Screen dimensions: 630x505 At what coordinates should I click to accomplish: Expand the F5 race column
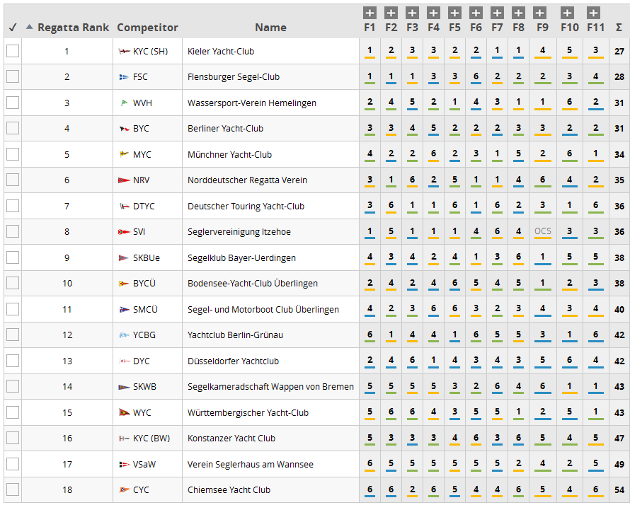454,13
